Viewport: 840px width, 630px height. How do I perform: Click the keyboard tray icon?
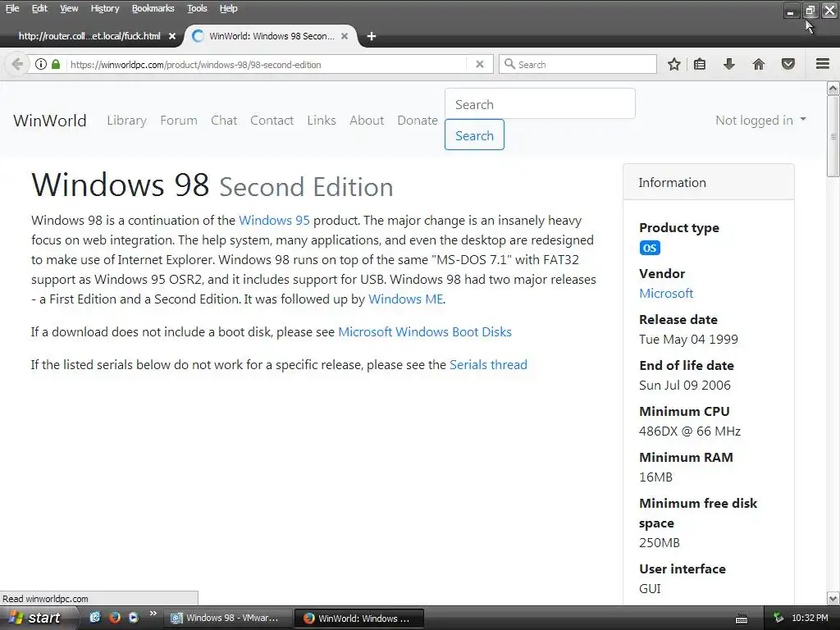coord(742,619)
